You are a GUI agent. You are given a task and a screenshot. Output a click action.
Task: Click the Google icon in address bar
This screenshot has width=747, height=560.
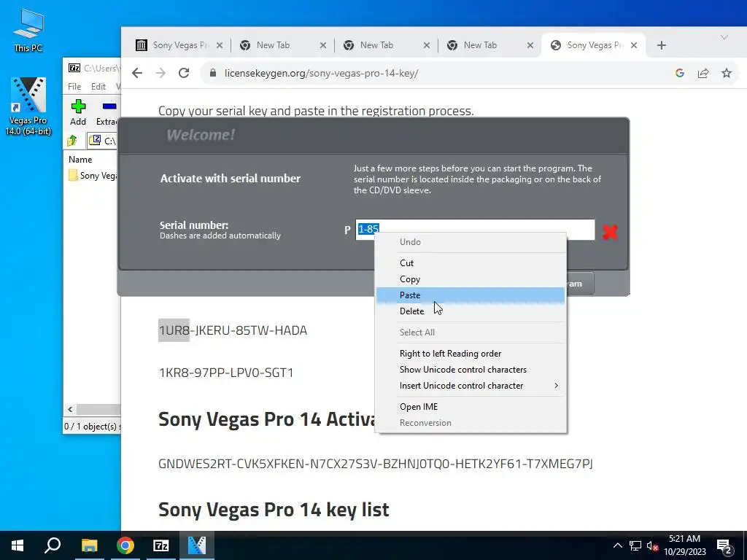pos(680,73)
